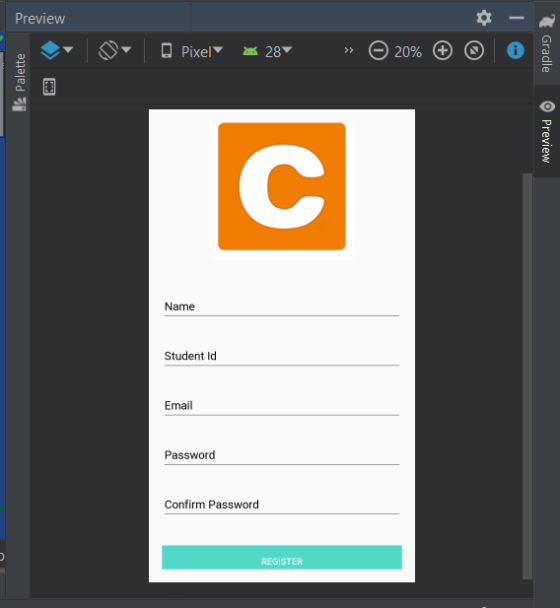Toggle the pan/select viewport icon

click(x=49, y=87)
